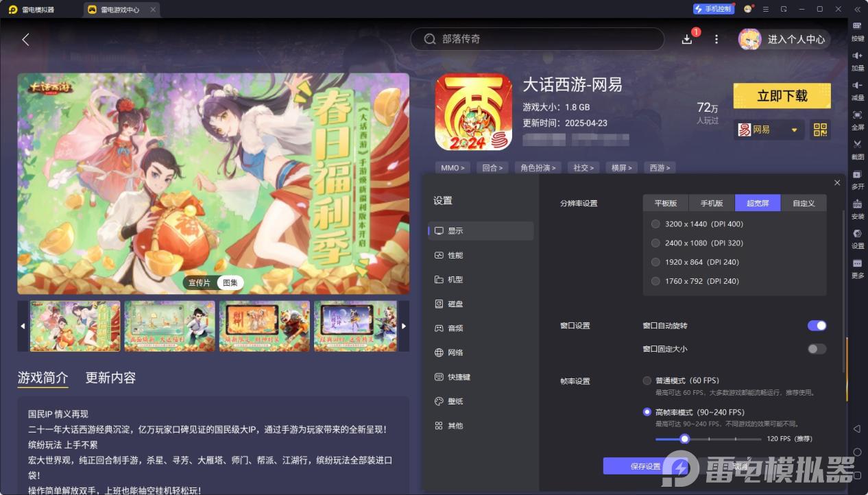The height and width of the screenshot is (495, 868).
Task: Click the FPS slider handle
Action: [684, 439]
